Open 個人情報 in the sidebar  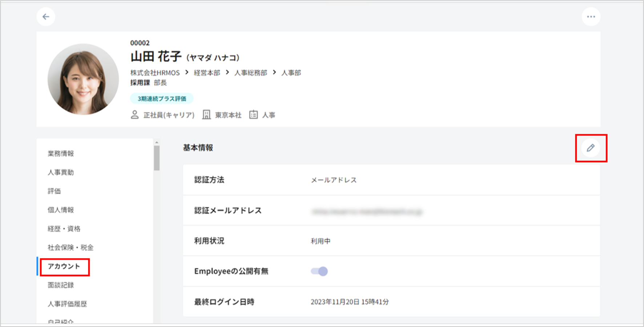point(61,210)
